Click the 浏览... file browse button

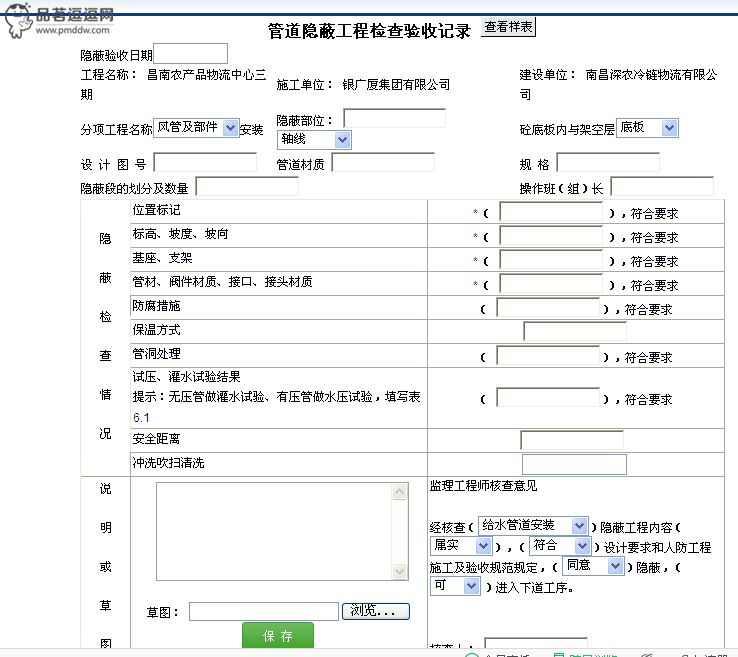[x=376, y=611]
